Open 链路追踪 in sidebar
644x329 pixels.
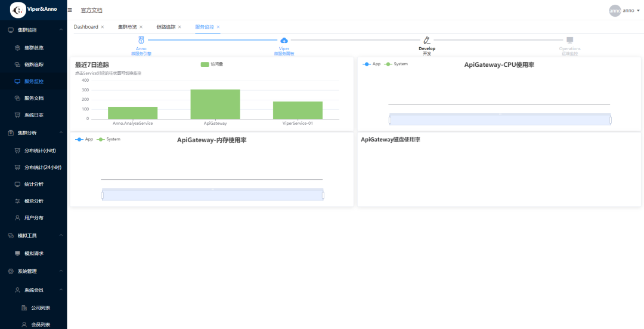[33, 64]
